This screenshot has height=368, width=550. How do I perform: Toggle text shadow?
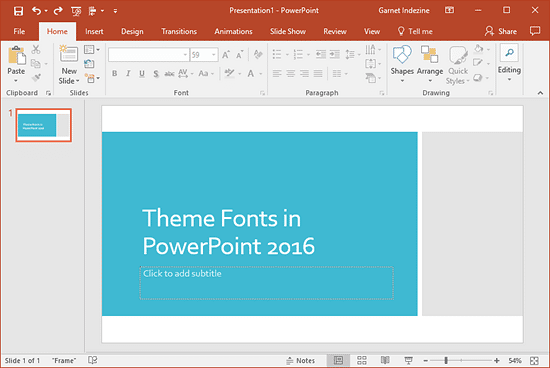click(x=156, y=74)
